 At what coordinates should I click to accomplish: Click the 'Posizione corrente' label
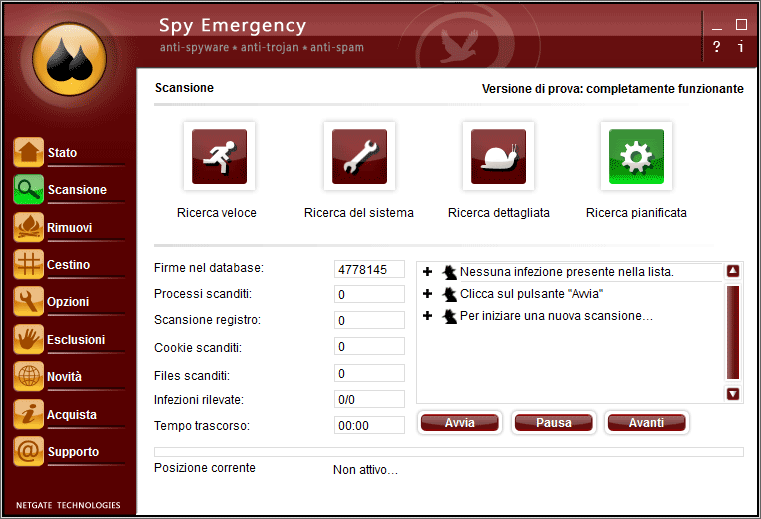205,468
